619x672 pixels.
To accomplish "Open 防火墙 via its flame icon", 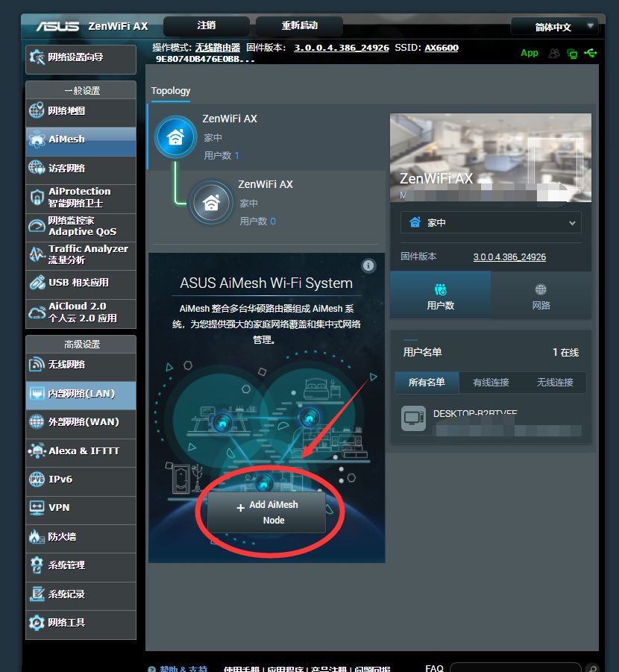I will (37, 536).
